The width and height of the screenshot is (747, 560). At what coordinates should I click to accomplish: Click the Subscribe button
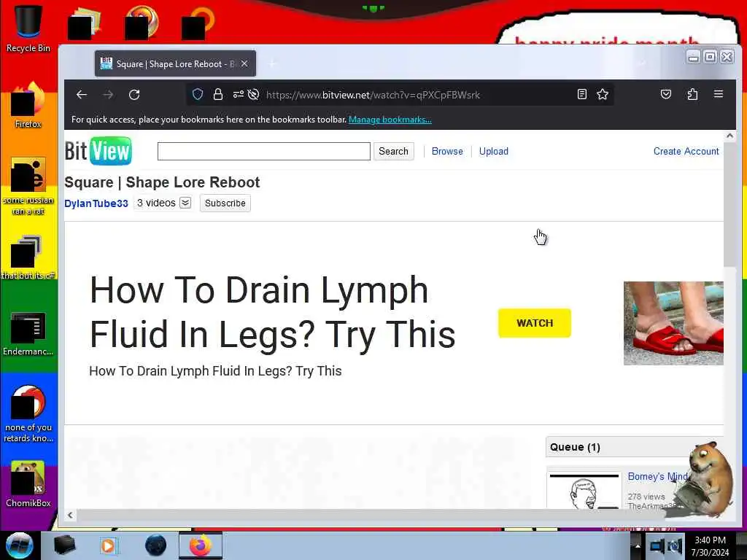point(225,203)
